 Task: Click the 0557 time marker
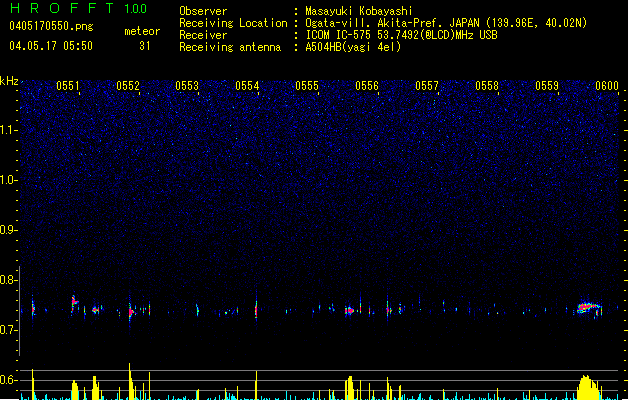(427, 86)
